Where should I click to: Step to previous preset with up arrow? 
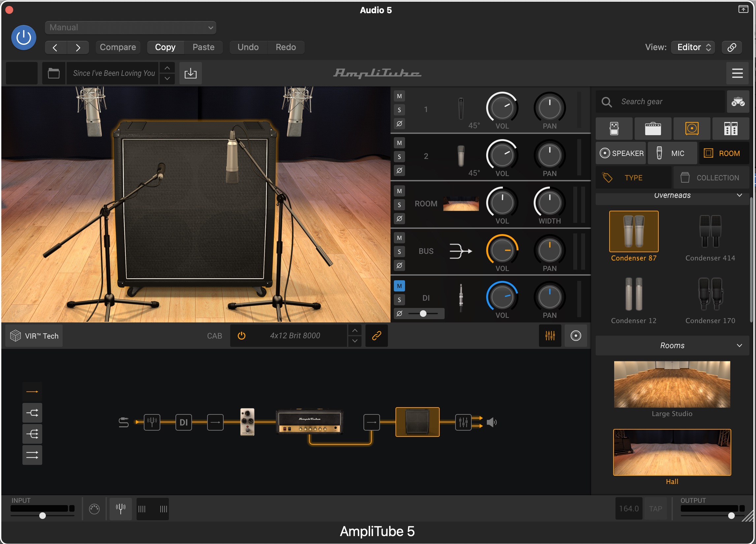click(167, 68)
